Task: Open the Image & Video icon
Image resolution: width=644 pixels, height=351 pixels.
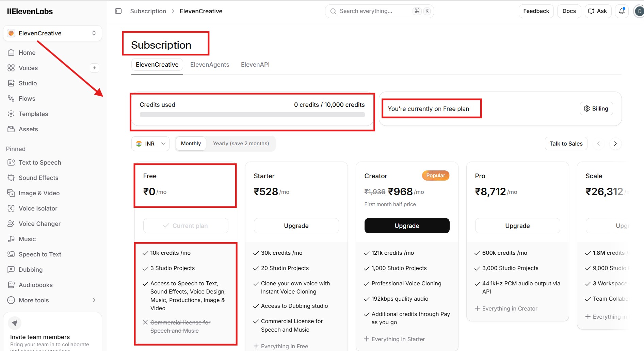Action: click(x=11, y=193)
